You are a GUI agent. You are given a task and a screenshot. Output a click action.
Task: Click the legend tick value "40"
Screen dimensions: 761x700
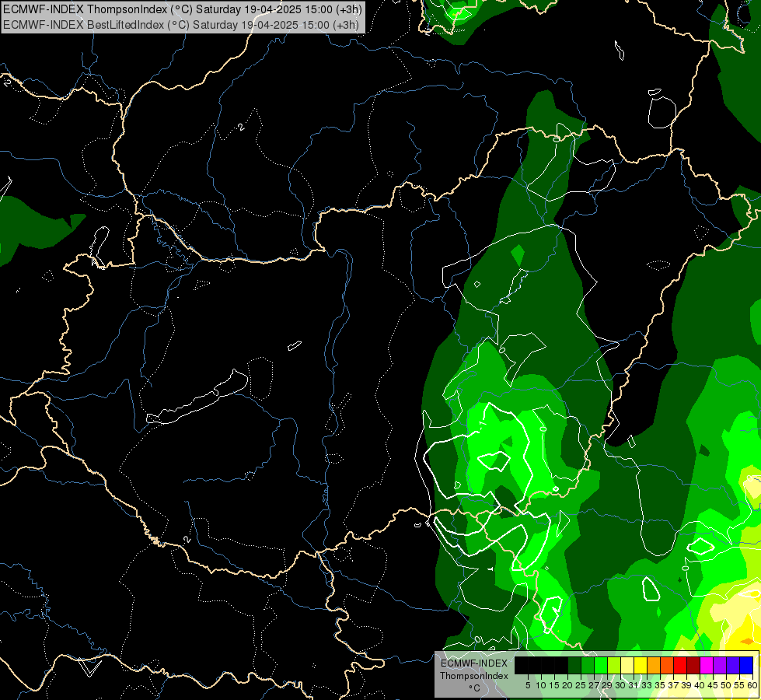tap(700, 685)
